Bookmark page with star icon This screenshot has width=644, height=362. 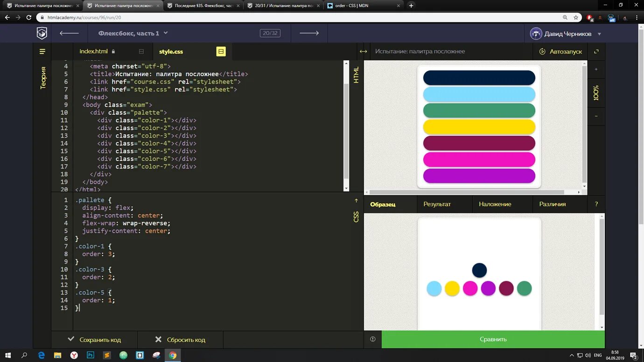576,17
